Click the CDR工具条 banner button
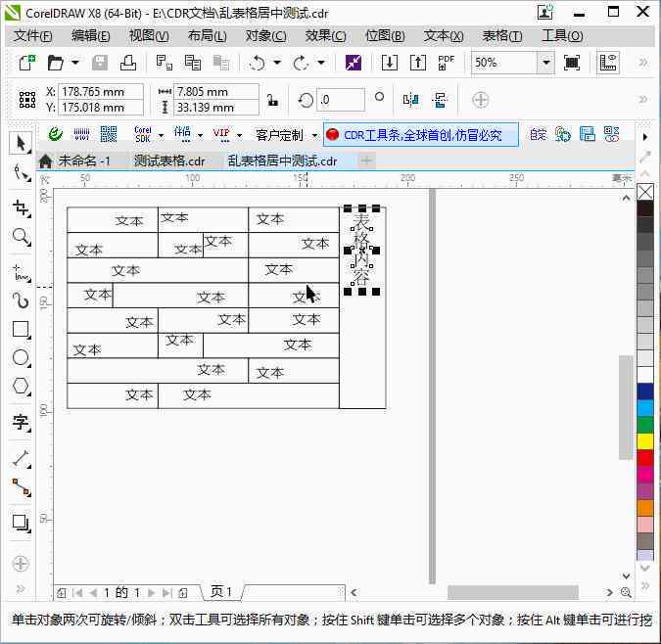This screenshot has height=644, width=661. [x=421, y=135]
